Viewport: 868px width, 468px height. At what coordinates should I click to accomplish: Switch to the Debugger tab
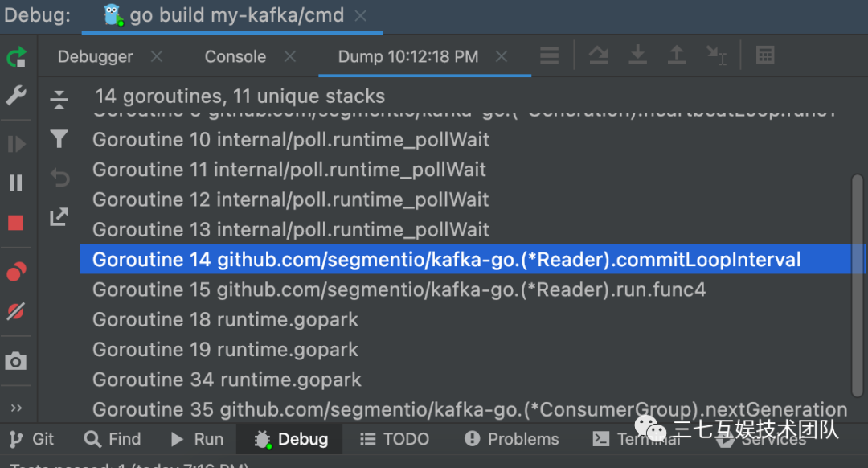point(95,56)
